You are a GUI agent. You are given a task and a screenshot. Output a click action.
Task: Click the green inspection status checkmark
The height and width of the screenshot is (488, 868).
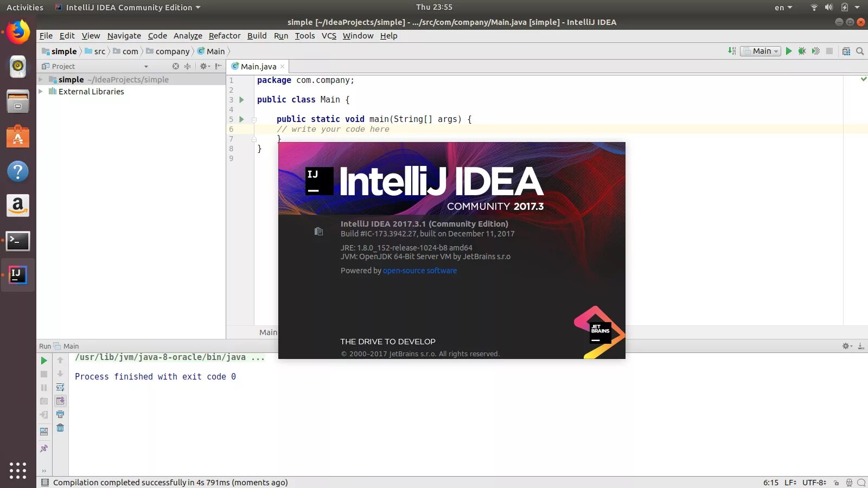[x=863, y=79]
